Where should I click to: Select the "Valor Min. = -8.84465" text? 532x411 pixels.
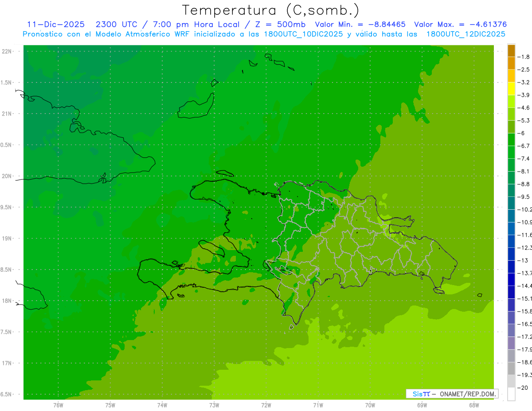pos(360,24)
